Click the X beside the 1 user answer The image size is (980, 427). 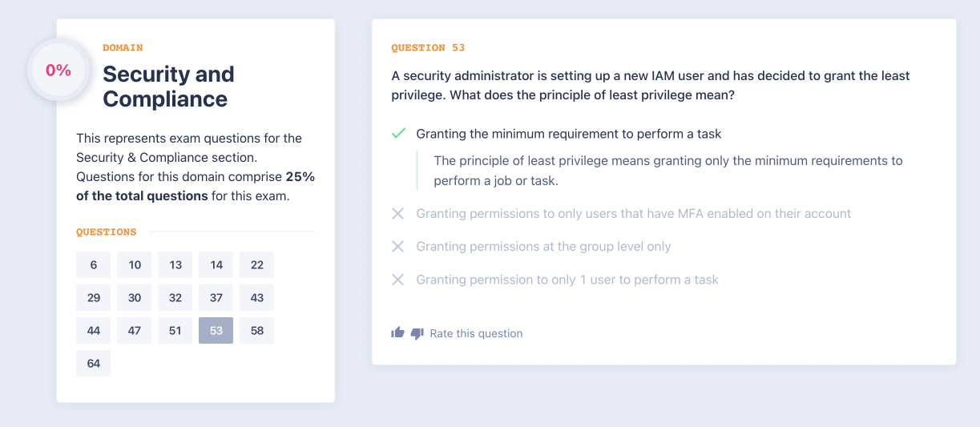397,280
